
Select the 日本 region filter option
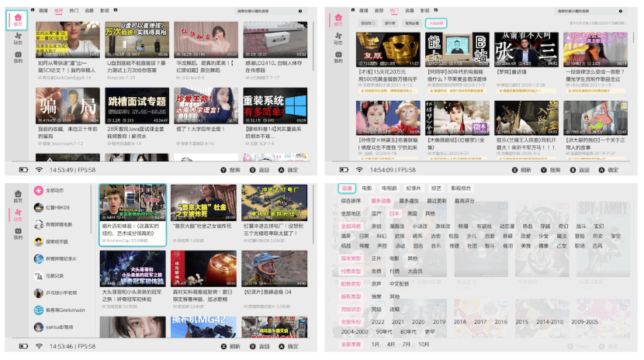[394, 213]
